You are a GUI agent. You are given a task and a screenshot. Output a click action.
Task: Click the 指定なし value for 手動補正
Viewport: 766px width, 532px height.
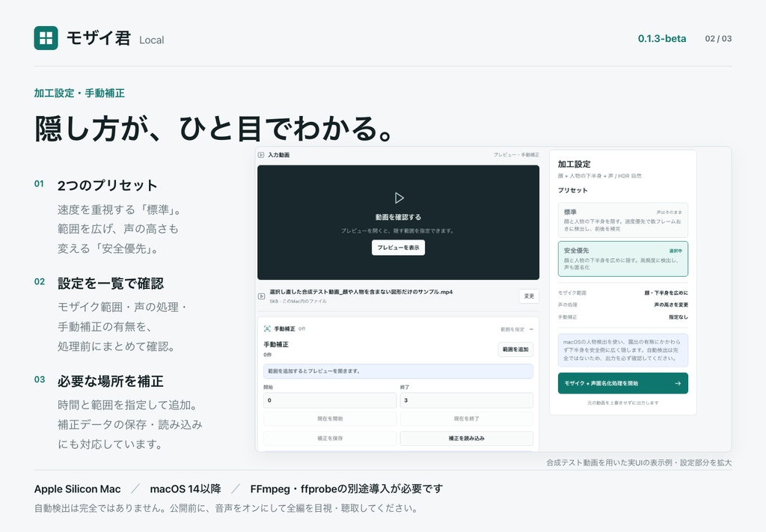678,317
